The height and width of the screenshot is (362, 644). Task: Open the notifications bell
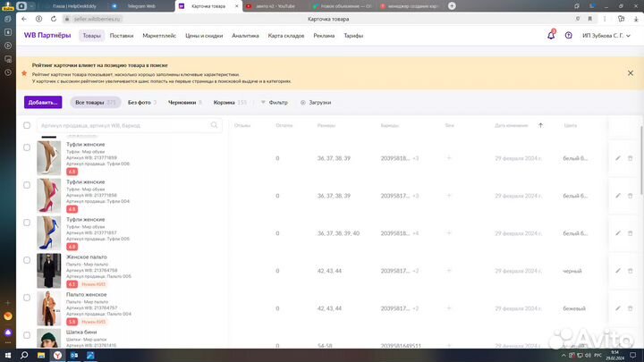(x=551, y=36)
